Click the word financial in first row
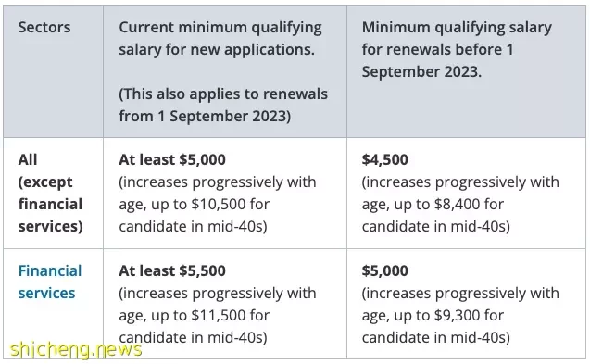The width and height of the screenshot is (590, 364). [x=50, y=204]
